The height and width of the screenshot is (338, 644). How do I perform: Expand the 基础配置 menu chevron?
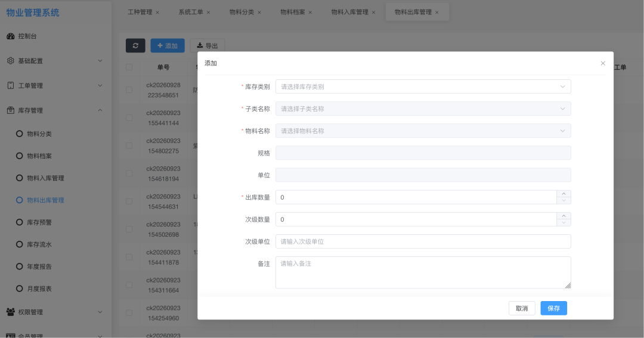click(x=100, y=61)
